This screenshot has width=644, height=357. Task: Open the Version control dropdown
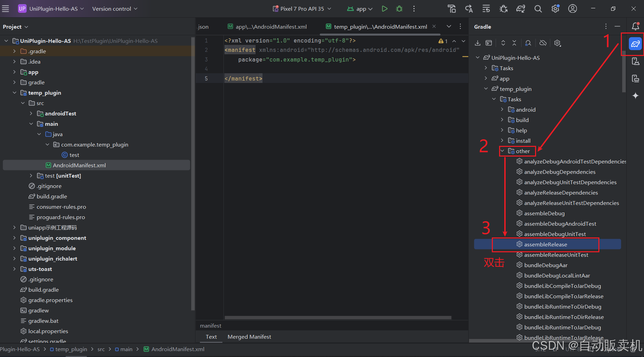pyautogui.click(x=115, y=9)
